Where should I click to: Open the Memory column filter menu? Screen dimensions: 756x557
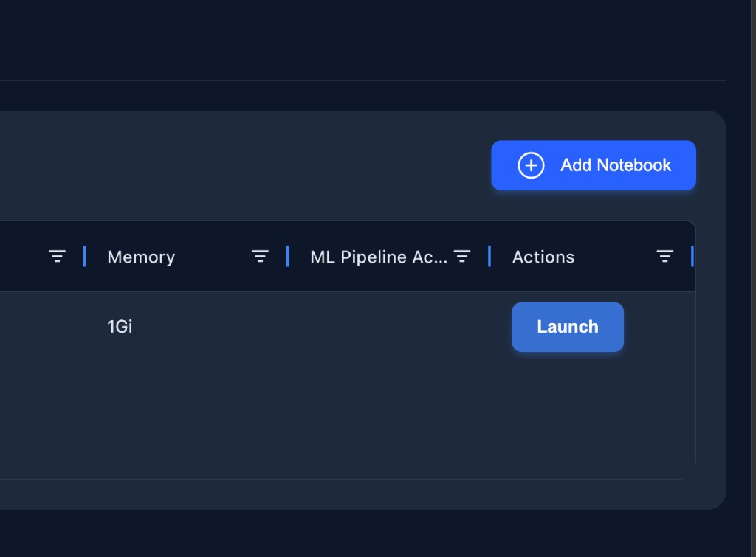pos(260,256)
